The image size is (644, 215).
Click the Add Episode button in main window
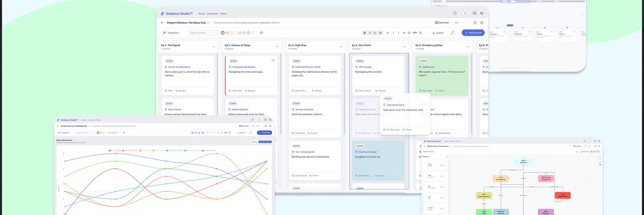[x=473, y=33]
